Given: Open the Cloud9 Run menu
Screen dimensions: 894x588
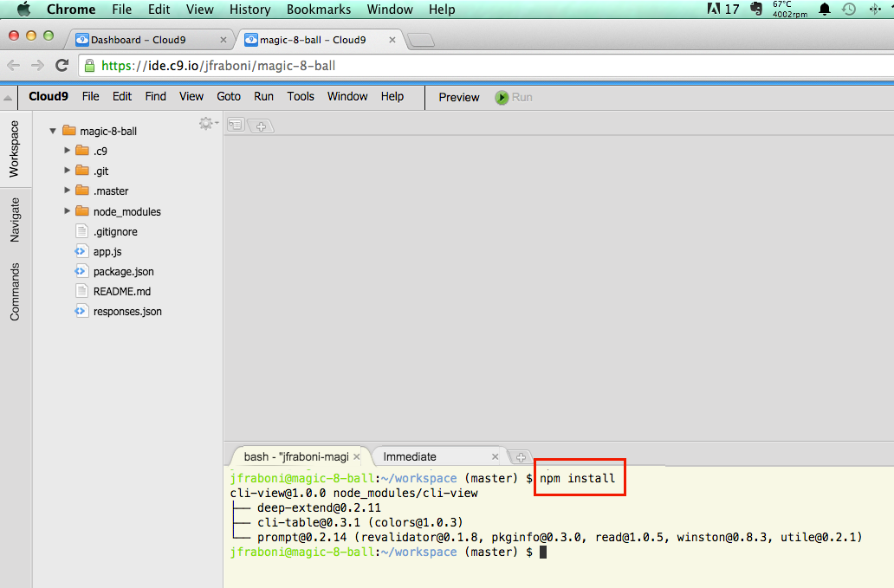Looking at the screenshot, I should click(263, 96).
